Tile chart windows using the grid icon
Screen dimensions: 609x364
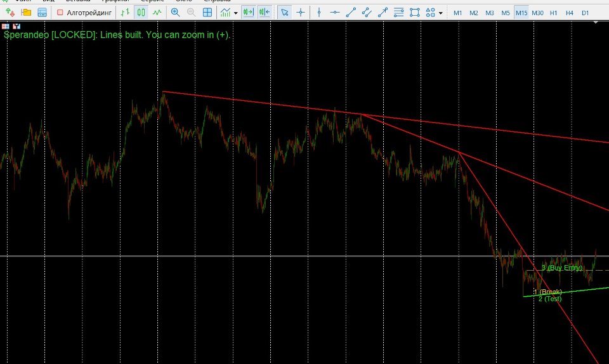pos(207,13)
